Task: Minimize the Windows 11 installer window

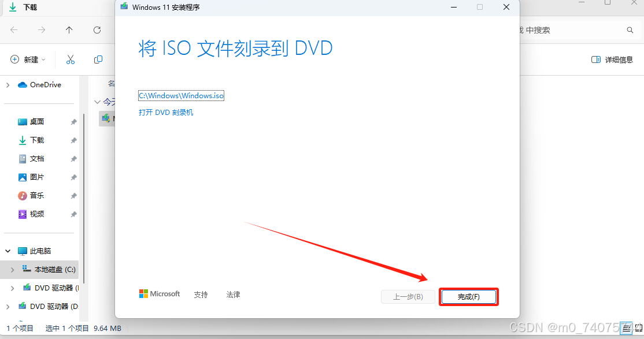Action: click(x=454, y=8)
